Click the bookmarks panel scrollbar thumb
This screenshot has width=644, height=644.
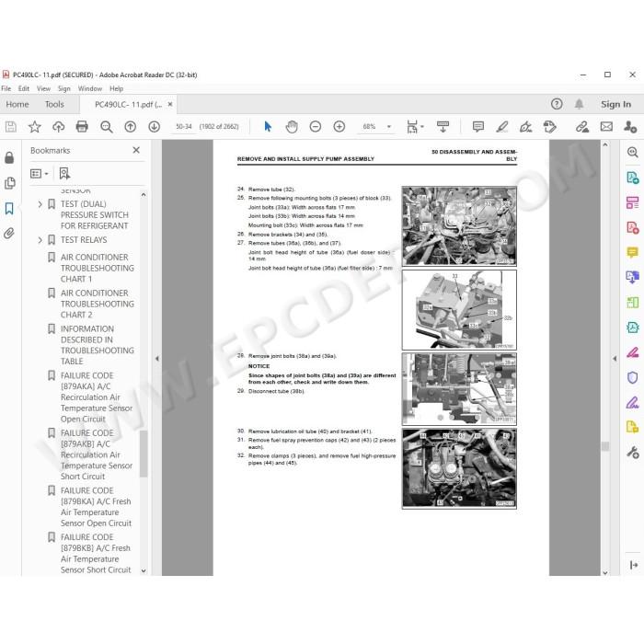pos(144,454)
